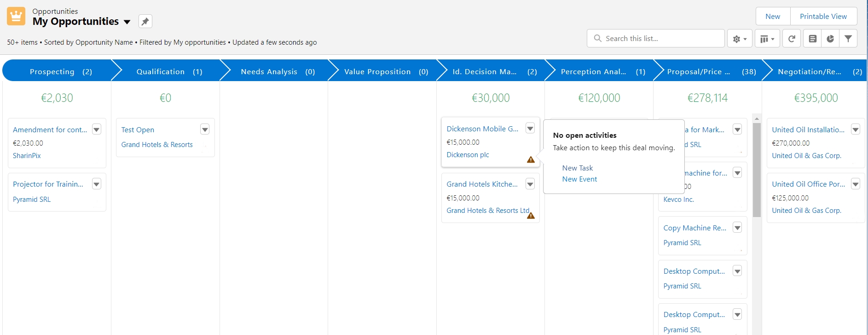Select the Qualification stage header
This screenshot has width=868, height=335.
(166, 71)
